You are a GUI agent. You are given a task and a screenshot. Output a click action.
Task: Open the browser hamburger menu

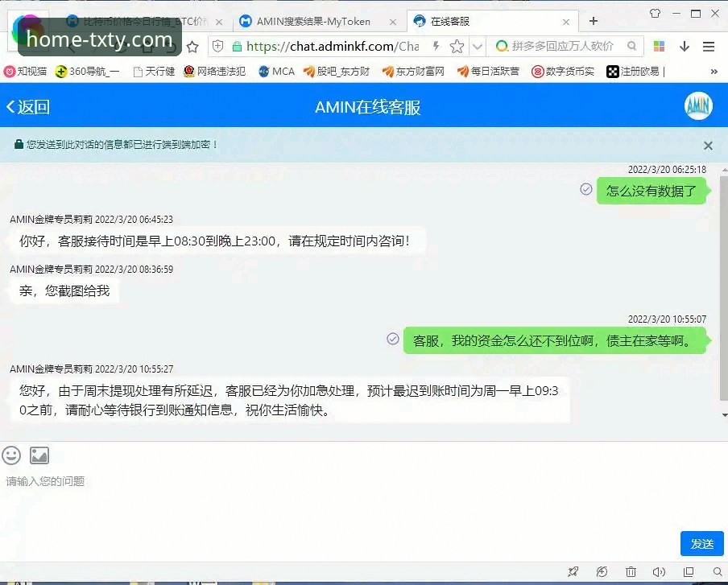pos(709,47)
